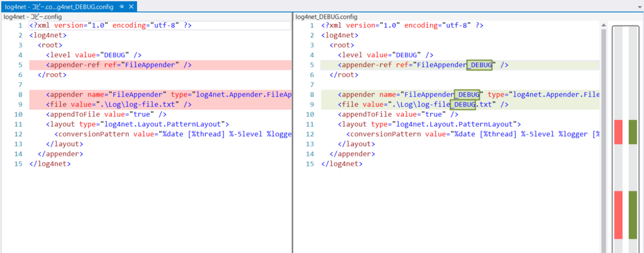
Task: Click 'conversionPattern' line in コピー.config pane
Action: tap(172, 134)
